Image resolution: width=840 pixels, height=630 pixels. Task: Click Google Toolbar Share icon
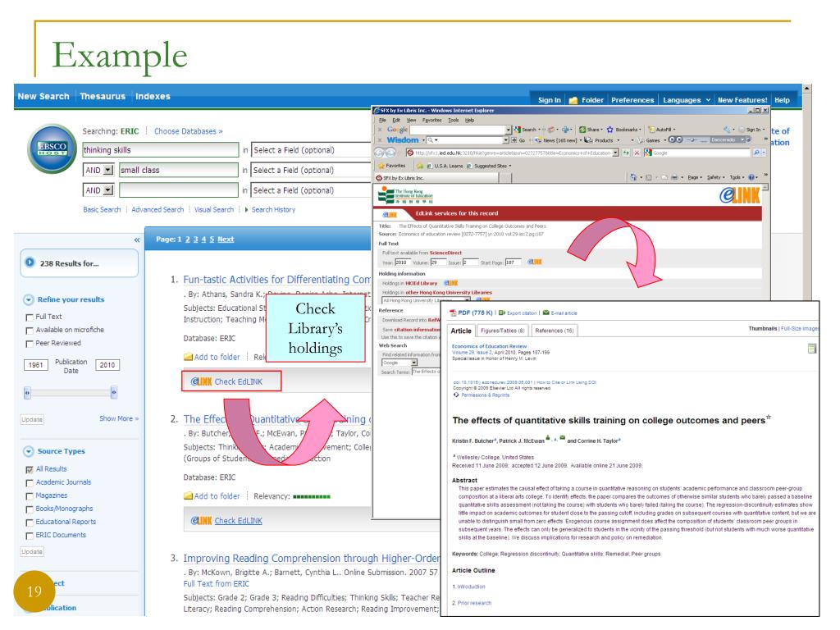[582, 129]
